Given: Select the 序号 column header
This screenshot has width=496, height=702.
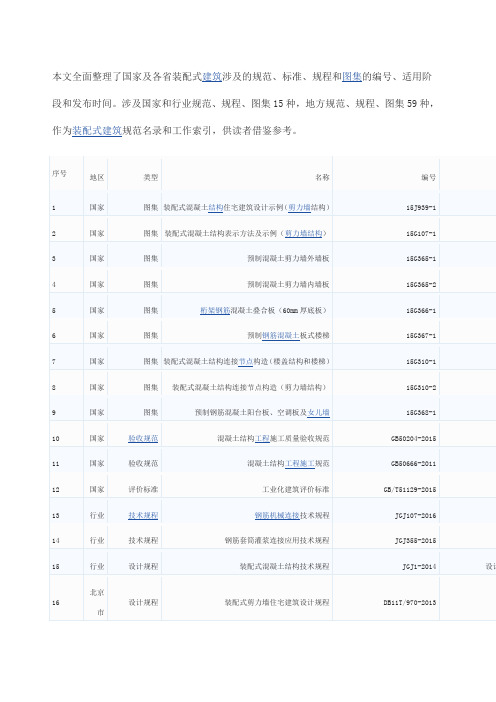Looking at the screenshot, I should [x=59, y=173].
